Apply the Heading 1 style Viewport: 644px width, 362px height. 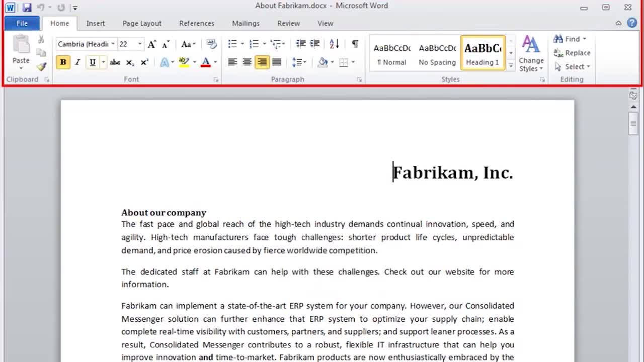coord(482,53)
